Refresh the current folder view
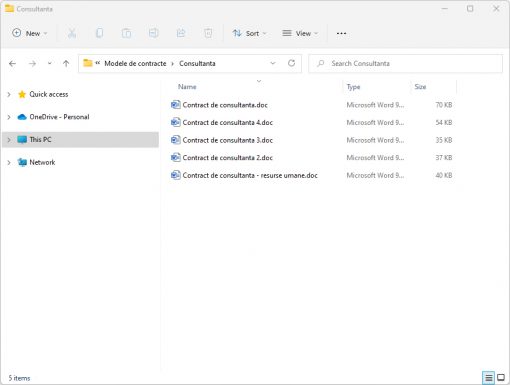Viewport: 510px width, 385px height. [291, 63]
